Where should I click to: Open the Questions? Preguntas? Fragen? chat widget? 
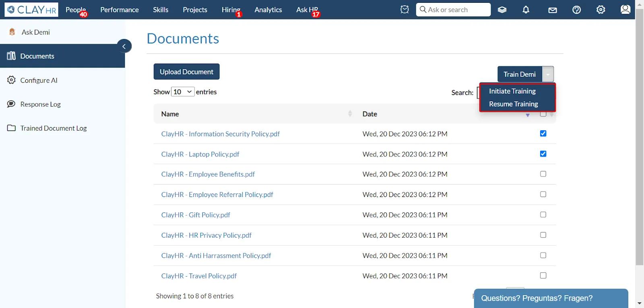click(551, 298)
